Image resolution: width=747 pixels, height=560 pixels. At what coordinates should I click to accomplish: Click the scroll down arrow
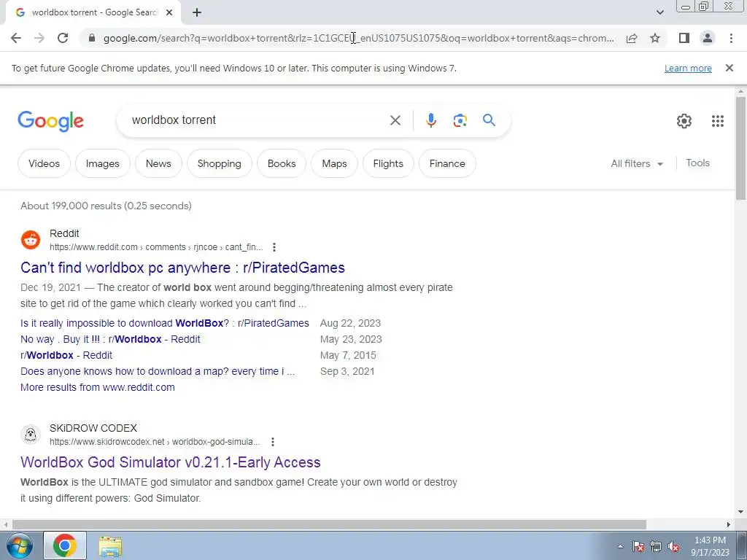(x=740, y=513)
